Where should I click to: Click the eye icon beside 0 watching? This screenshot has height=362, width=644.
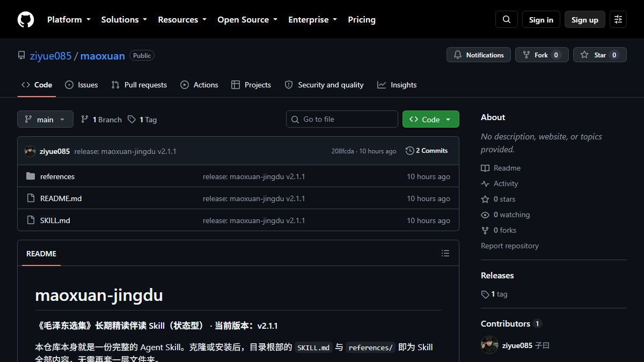[485, 215]
